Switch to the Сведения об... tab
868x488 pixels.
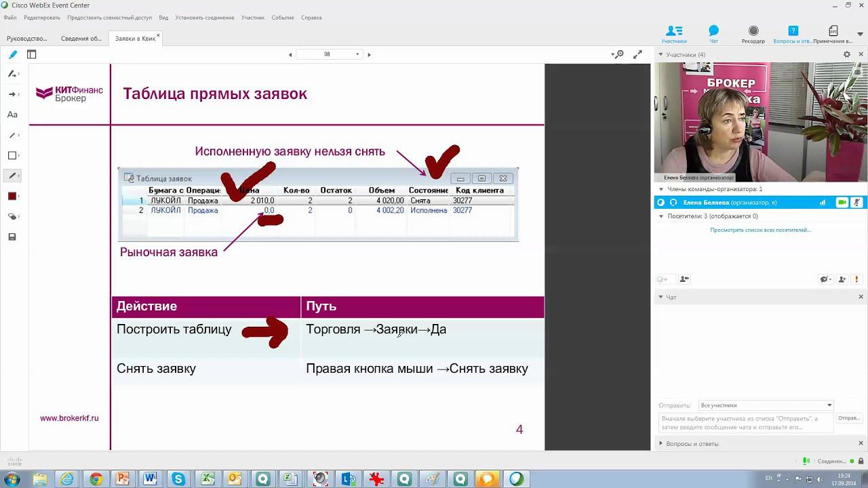click(x=81, y=39)
